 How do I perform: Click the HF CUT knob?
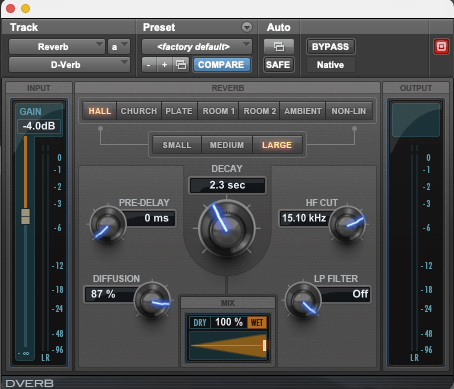[x=347, y=224]
